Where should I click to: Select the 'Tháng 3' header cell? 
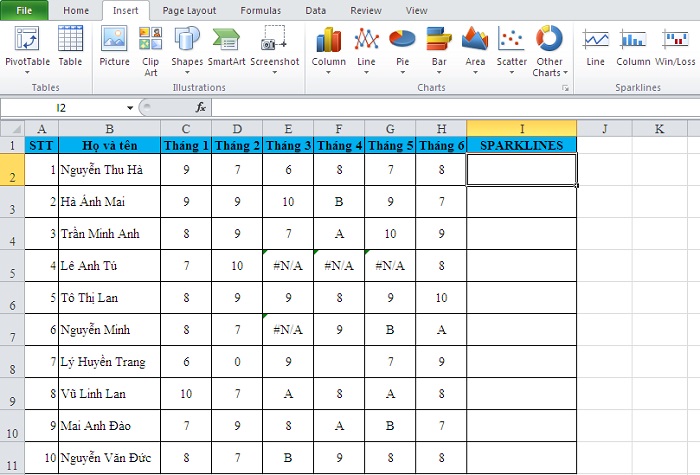coord(288,145)
